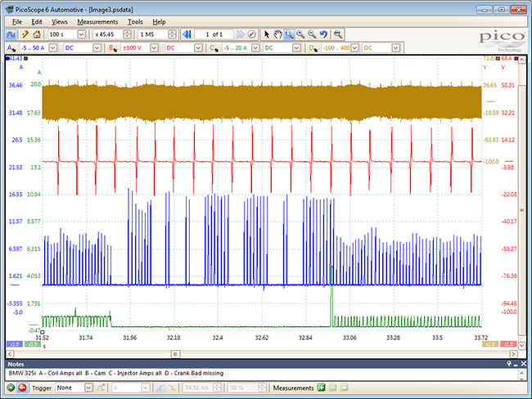This screenshot has width=532, height=399.
Task: Open Channel A range dropdown -5..50 A
Action: coord(38,48)
